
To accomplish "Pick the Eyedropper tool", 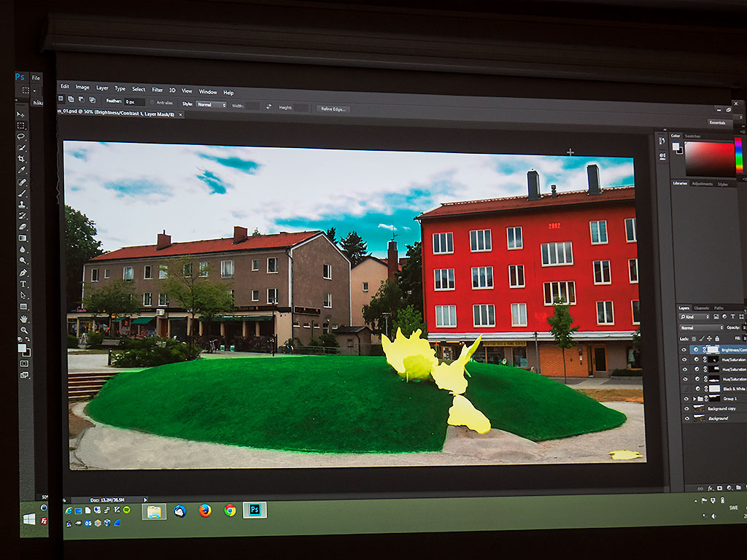I will click(22, 170).
